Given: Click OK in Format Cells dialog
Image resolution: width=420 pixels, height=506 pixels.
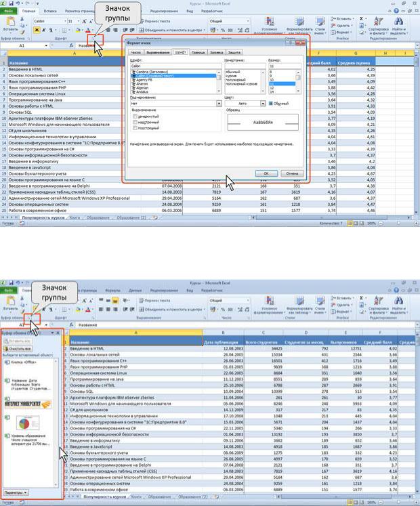Looking at the screenshot, I should click(x=266, y=173).
